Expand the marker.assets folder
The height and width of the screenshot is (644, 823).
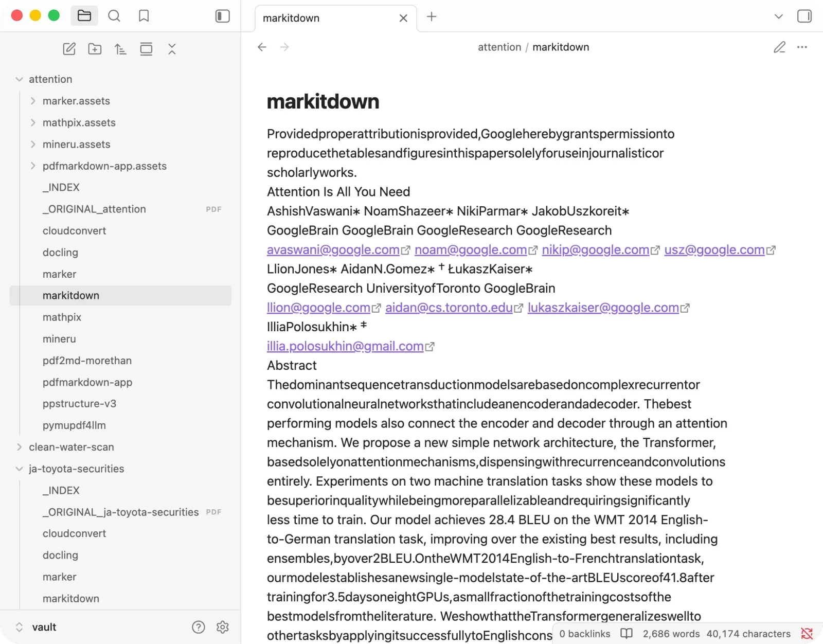[33, 101]
